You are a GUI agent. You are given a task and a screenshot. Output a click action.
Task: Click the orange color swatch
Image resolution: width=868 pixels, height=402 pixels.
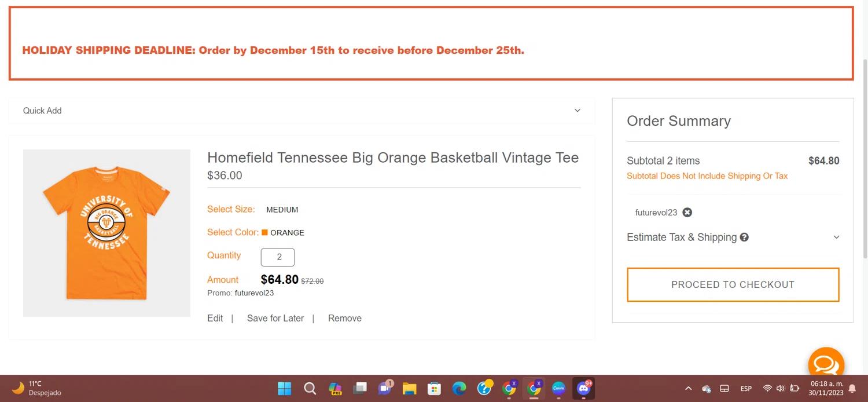tap(264, 232)
